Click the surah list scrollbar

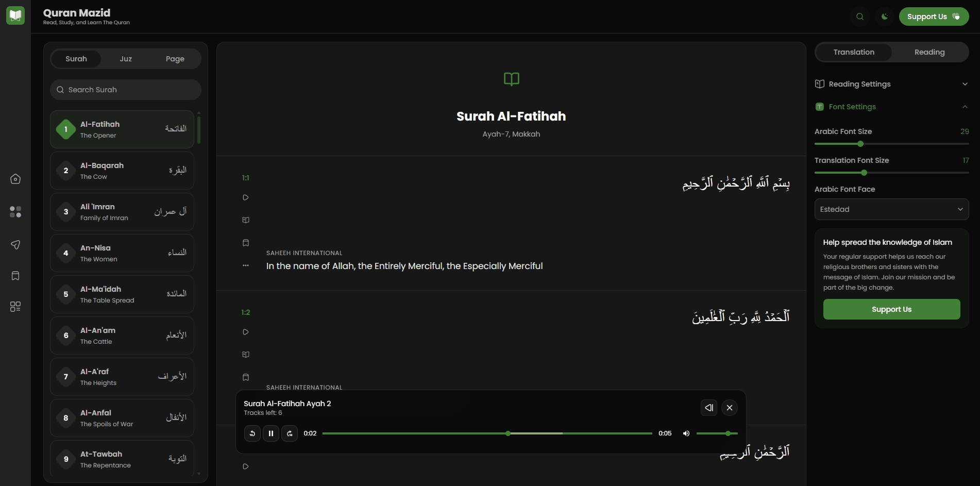click(x=199, y=129)
